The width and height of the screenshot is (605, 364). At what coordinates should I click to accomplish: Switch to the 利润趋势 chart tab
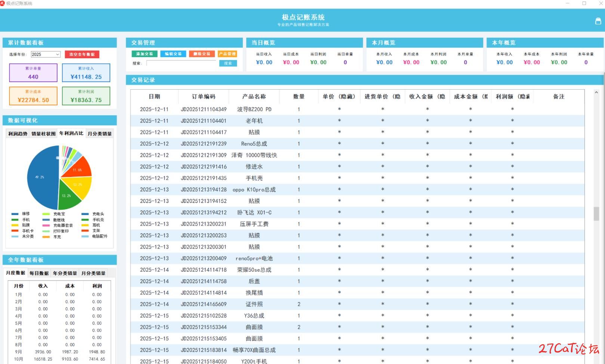18,134
